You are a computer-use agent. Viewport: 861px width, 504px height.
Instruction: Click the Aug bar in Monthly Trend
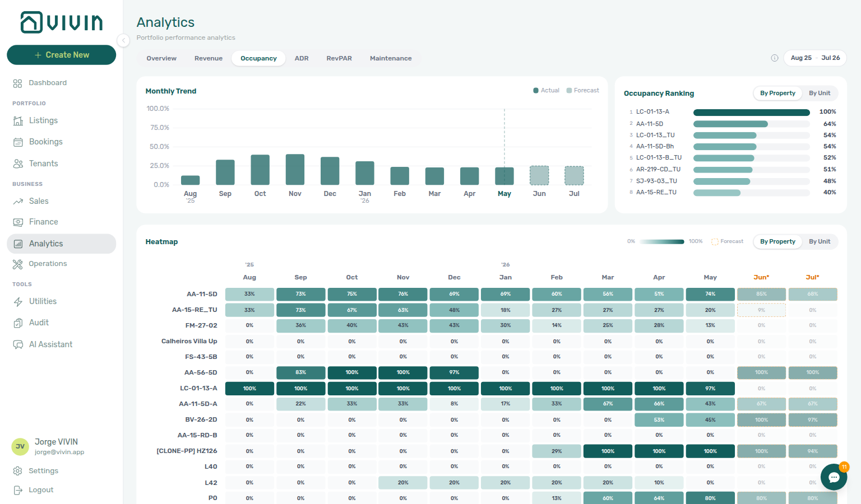191,180
